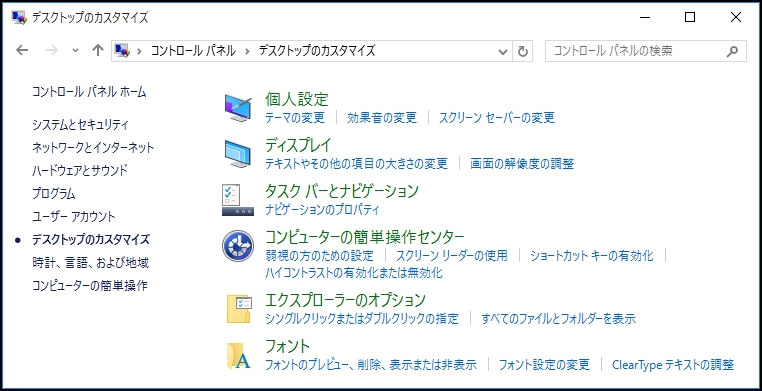Open シングルクリックまたはダブルクリックの指定 link

[362, 319]
